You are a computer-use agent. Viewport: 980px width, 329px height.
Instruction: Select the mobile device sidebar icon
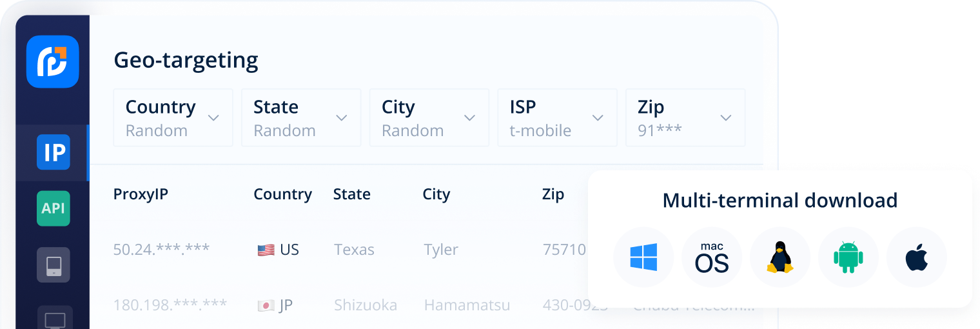(53, 264)
